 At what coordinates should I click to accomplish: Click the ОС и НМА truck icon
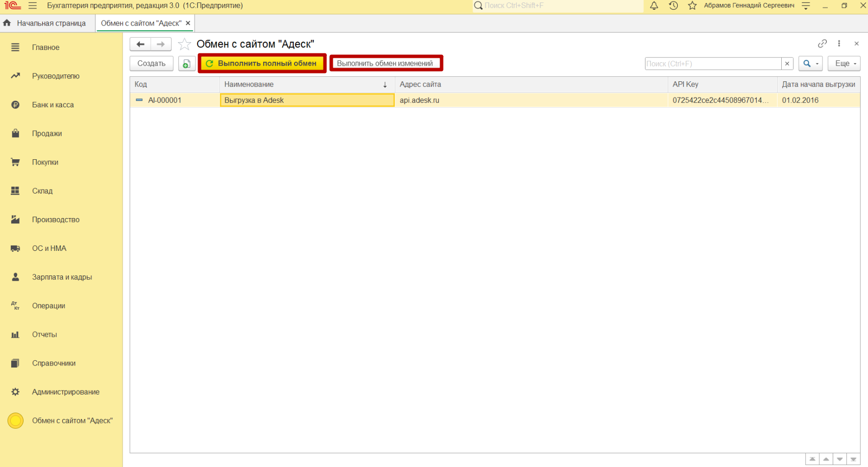[x=16, y=248]
